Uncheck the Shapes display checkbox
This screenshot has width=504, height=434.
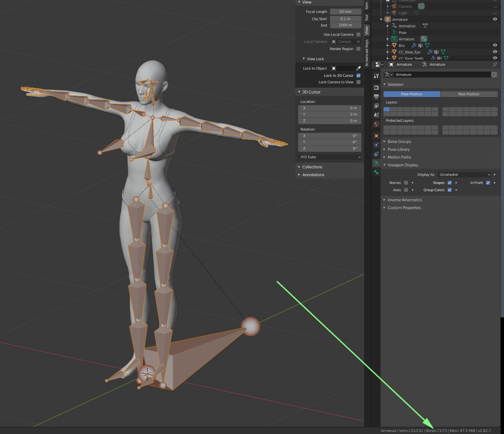(x=450, y=183)
